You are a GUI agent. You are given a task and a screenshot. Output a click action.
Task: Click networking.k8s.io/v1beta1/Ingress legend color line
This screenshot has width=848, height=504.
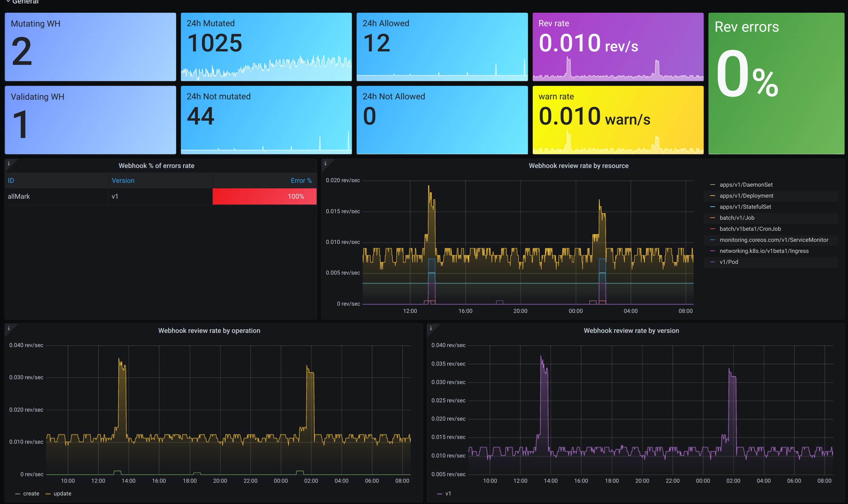tap(712, 251)
